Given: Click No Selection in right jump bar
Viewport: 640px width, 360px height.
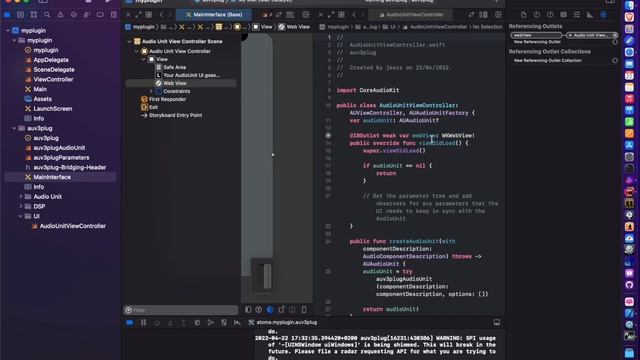Looking at the screenshot, I should point(487,27).
